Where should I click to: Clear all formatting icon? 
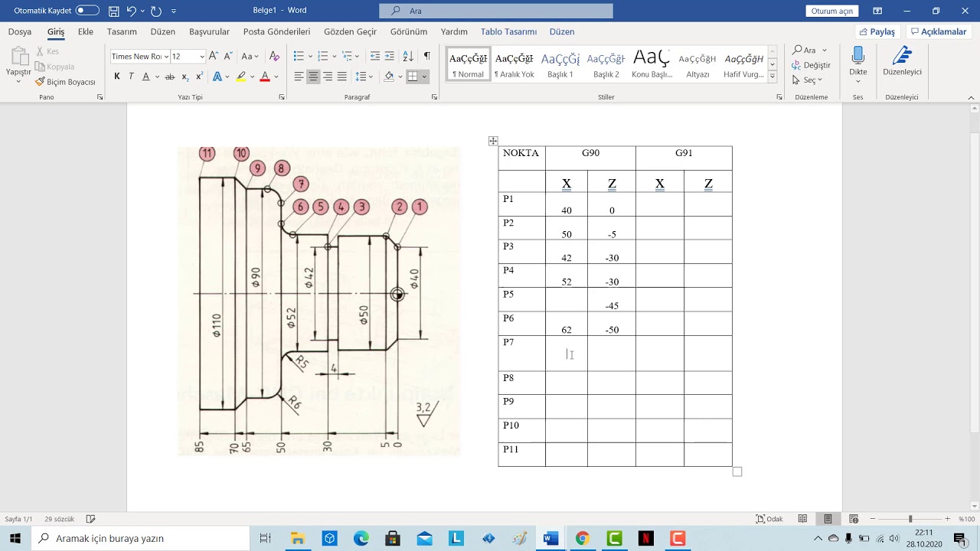point(274,57)
